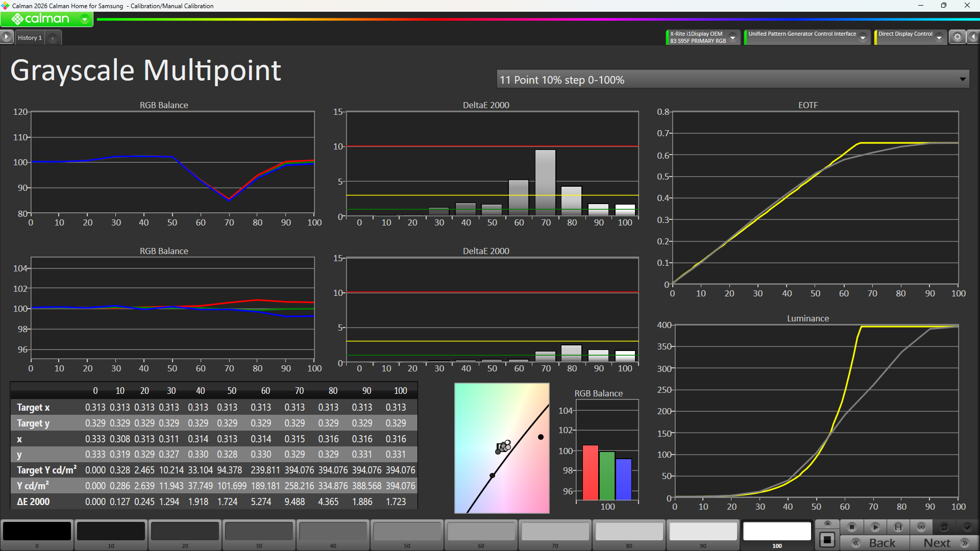Click the pattern window square icon
The width and height of the screenshot is (980, 551).
(828, 540)
